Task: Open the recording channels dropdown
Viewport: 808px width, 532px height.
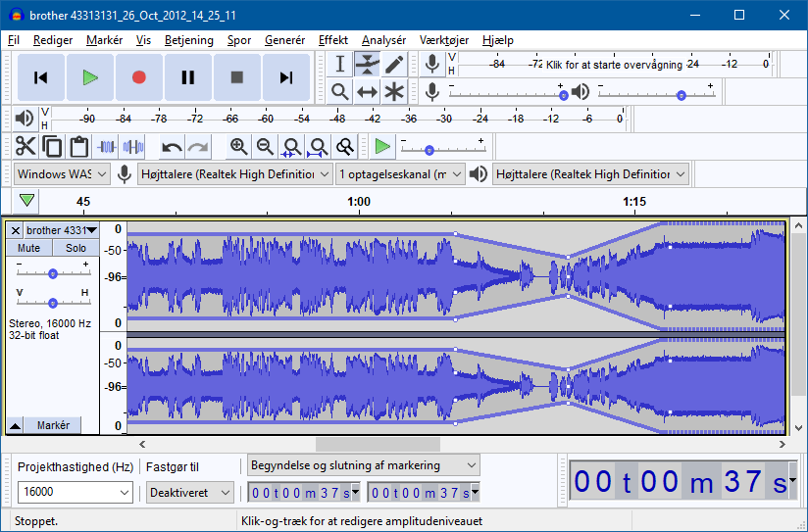Action: point(400,174)
